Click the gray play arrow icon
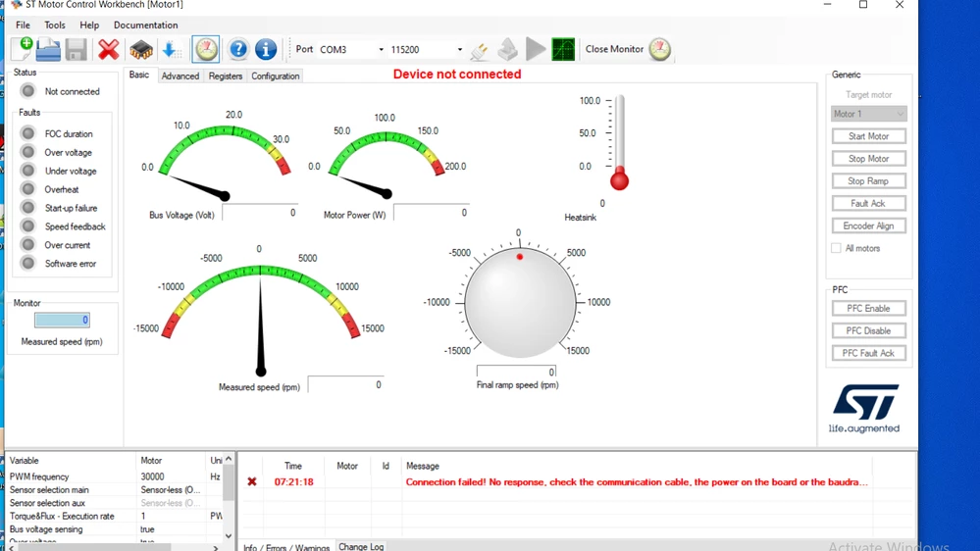980x551 pixels. (536, 49)
